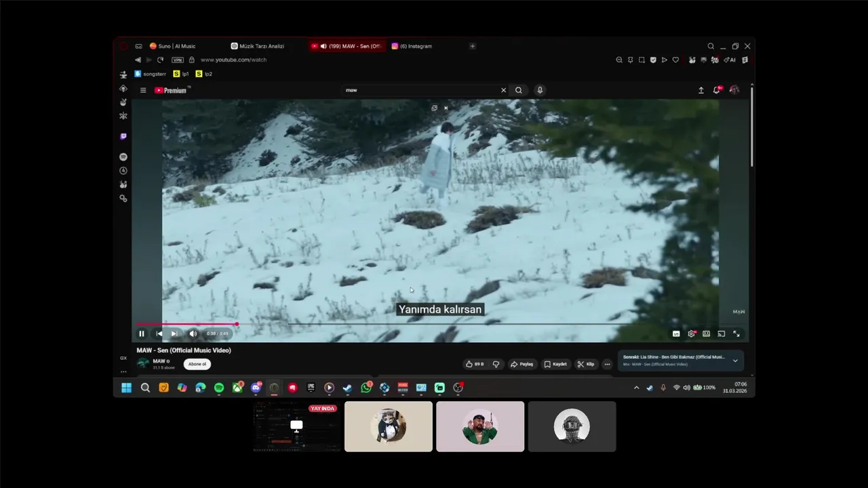Switch to Müzik Tarzı Analizi tab
Viewport: 868px width, 488px height.
[x=258, y=46]
